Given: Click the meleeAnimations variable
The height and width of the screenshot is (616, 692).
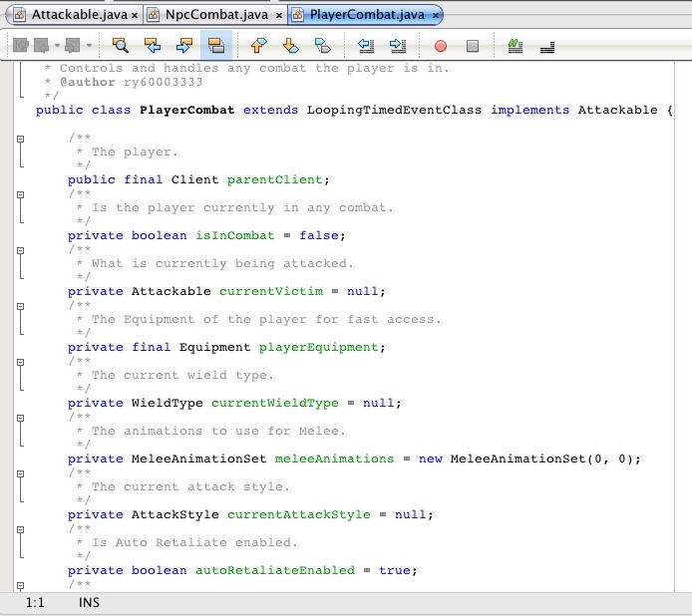Looking at the screenshot, I should click(334, 459).
